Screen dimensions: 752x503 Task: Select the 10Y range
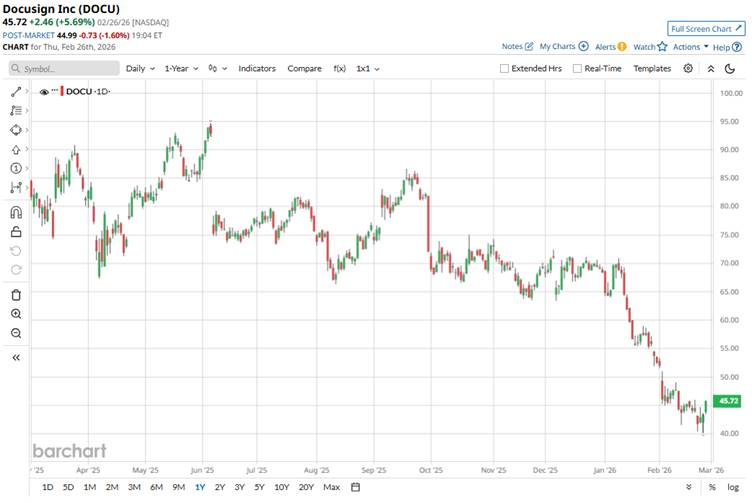click(x=282, y=487)
